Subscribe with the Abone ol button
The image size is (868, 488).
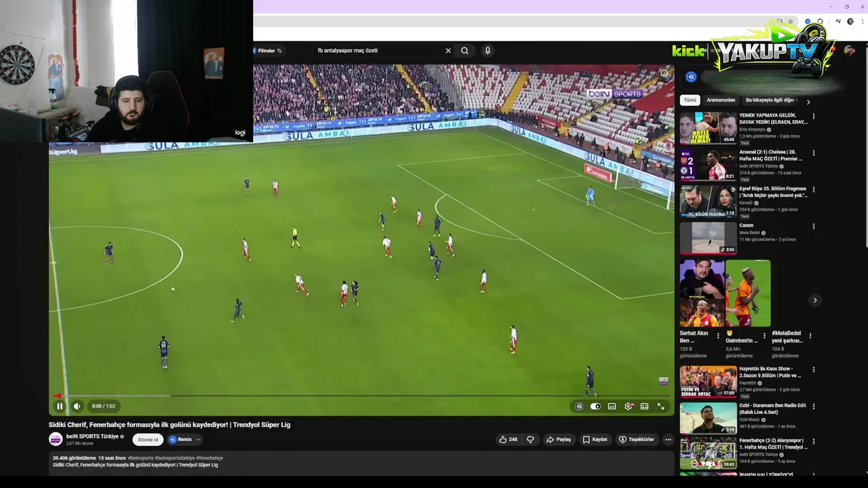pos(148,439)
